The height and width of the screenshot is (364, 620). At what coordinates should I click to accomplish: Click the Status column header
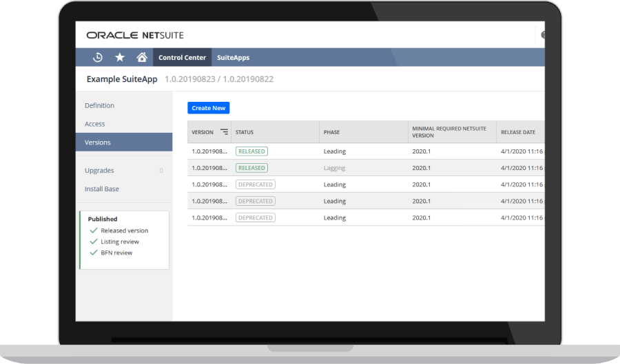click(245, 132)
